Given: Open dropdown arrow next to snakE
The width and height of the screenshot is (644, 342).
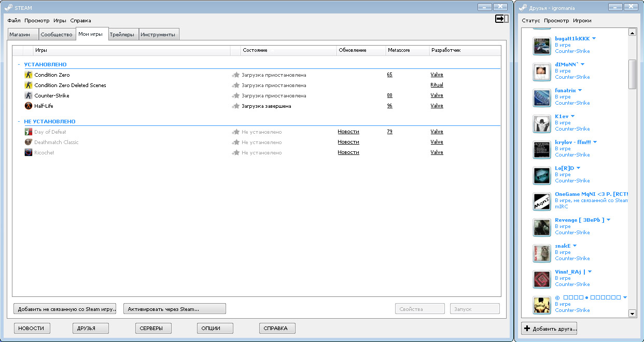Looking at the screenshot, I should pos(575,246).
